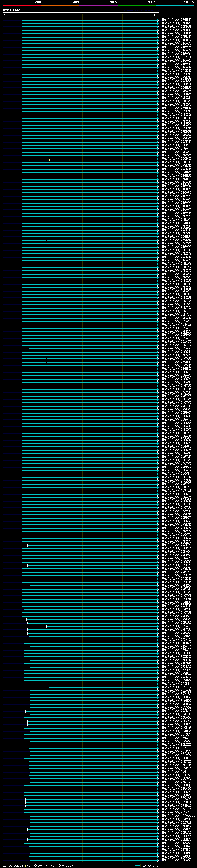Select hit label UniRef100_C5Y3P7

tap(177, 670)
